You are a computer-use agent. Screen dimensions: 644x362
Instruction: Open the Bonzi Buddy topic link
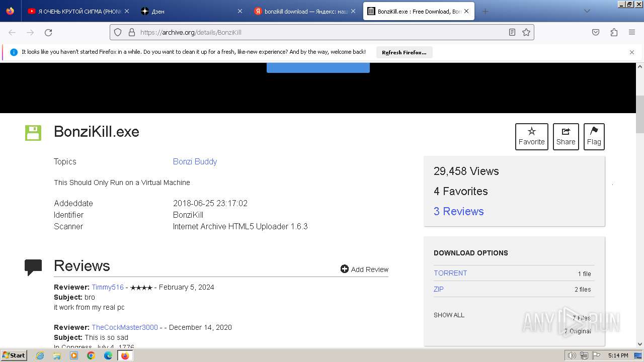click(195, 161)
